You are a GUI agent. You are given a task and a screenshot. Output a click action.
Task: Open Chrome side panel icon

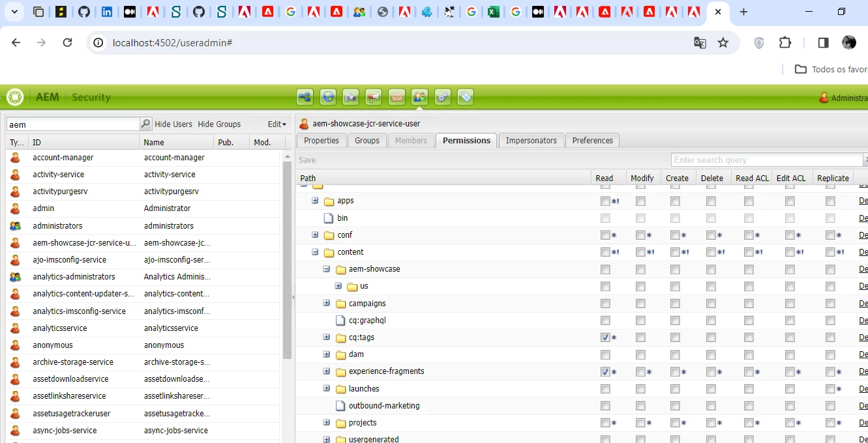point(823,42)
